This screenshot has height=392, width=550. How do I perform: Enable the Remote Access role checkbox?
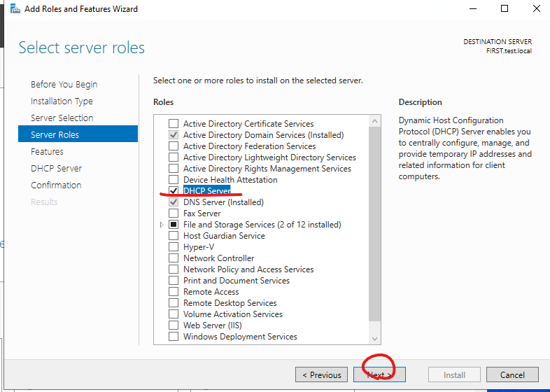tap(174, 292)
